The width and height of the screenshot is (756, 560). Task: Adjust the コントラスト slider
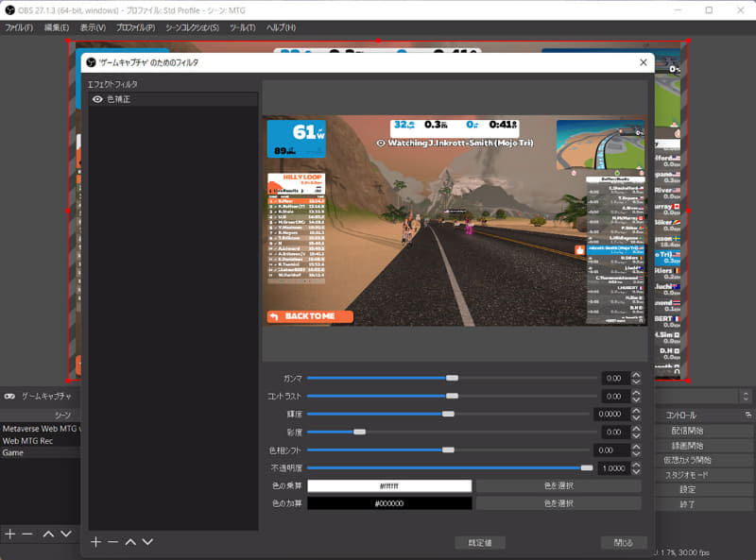coord(452,396)
